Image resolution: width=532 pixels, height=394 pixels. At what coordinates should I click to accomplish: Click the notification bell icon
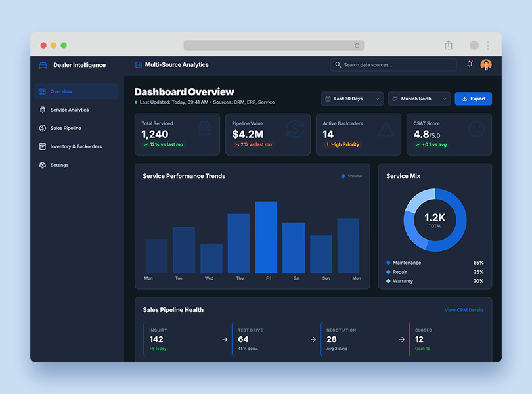tap(470, 64)
